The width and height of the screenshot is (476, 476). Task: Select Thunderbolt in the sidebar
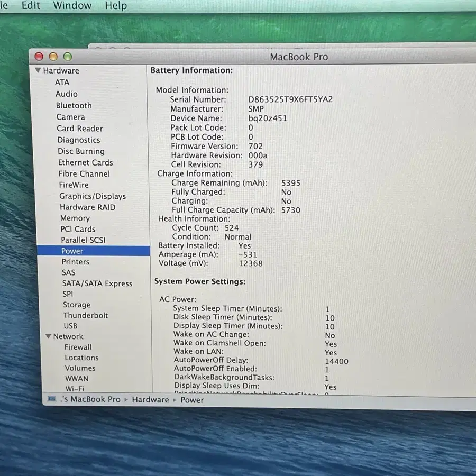[x=86, y=315]
